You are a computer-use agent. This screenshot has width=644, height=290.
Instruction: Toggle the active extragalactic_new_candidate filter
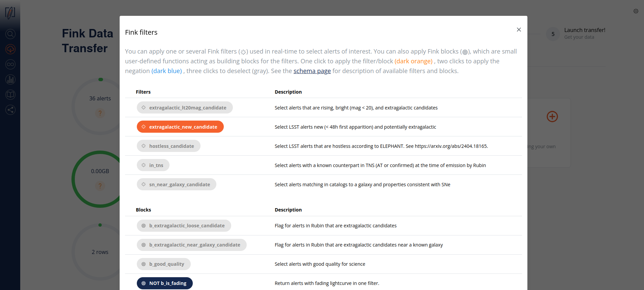(x=180, y=127)
